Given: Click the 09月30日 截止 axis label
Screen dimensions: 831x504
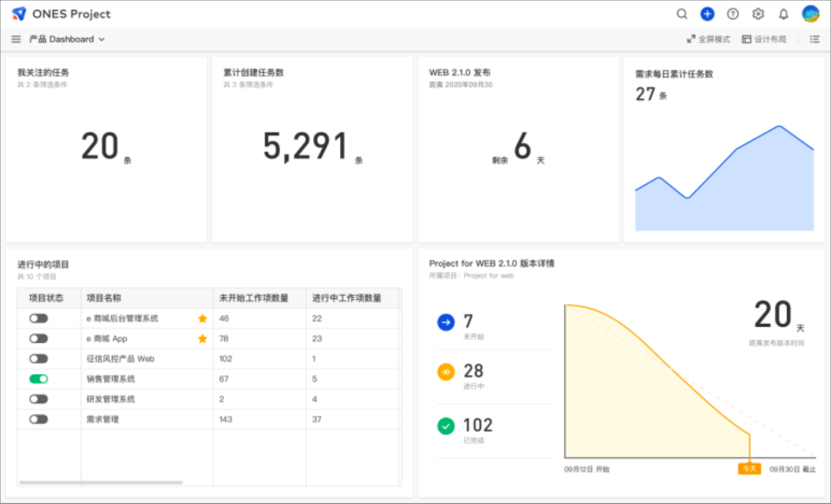Looking at the screenshot, I should pyautogui.click(x=793, y=469).
